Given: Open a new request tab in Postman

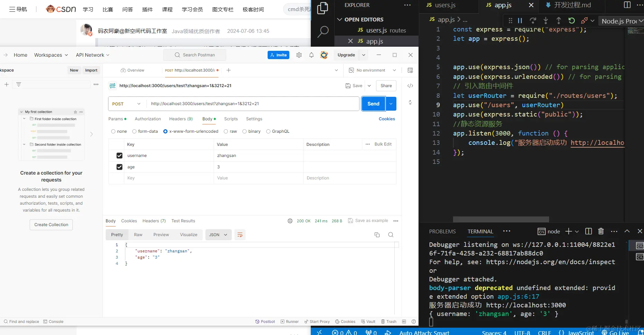Looking at the screenshot, I should pos(229,70).
